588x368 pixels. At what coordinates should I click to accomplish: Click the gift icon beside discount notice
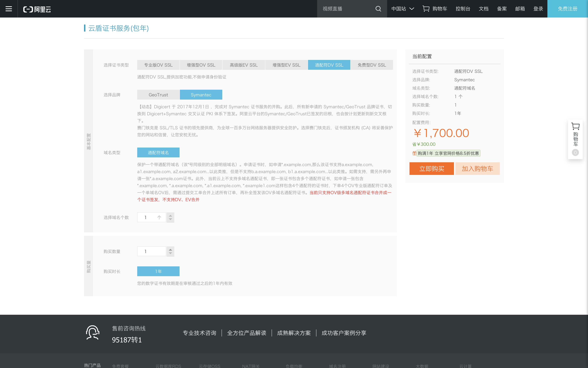pos(414,153)
